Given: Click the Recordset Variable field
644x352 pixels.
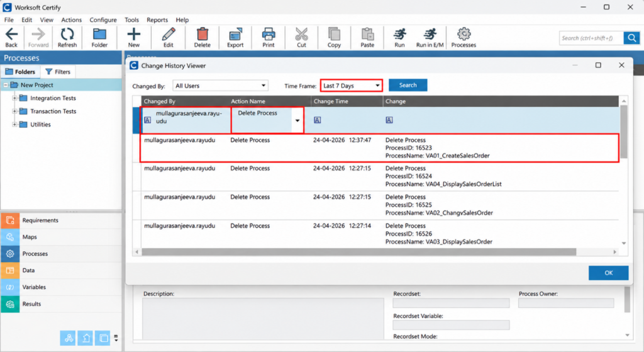Looking at the screenshot, I should point(451,325).
